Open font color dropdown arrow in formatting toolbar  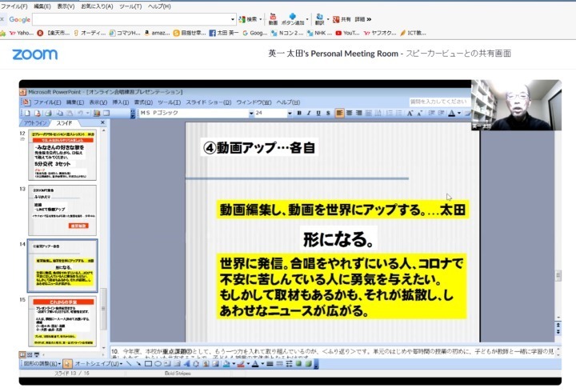point(459,113)
